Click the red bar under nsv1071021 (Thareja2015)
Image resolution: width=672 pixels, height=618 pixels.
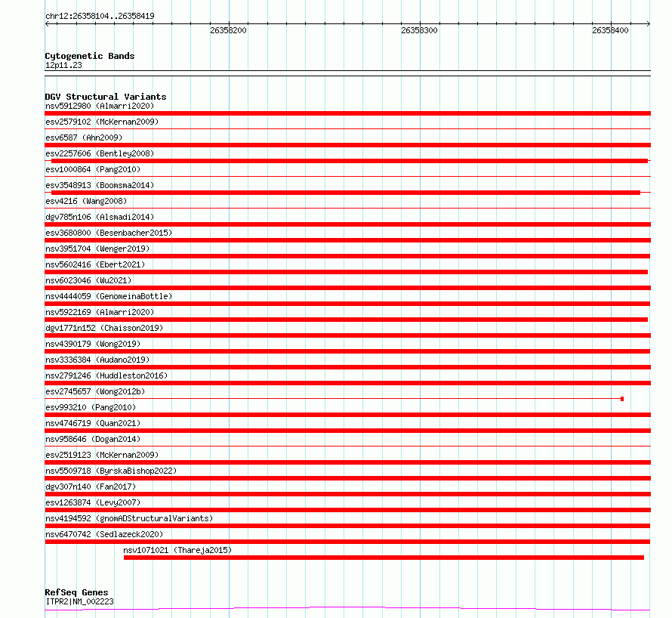(384, 558)
